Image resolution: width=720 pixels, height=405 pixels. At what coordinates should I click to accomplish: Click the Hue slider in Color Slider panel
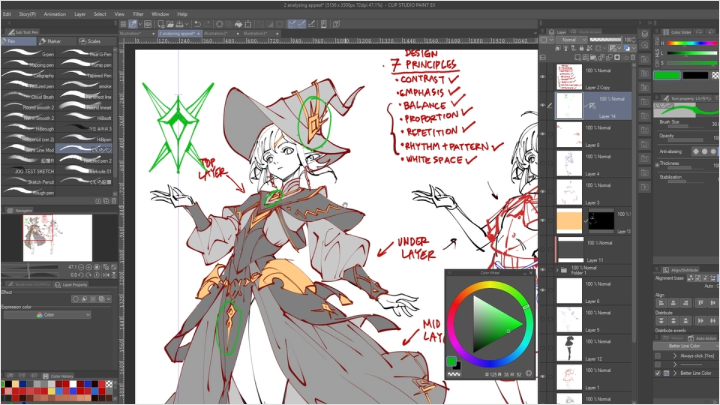(692, 43)
